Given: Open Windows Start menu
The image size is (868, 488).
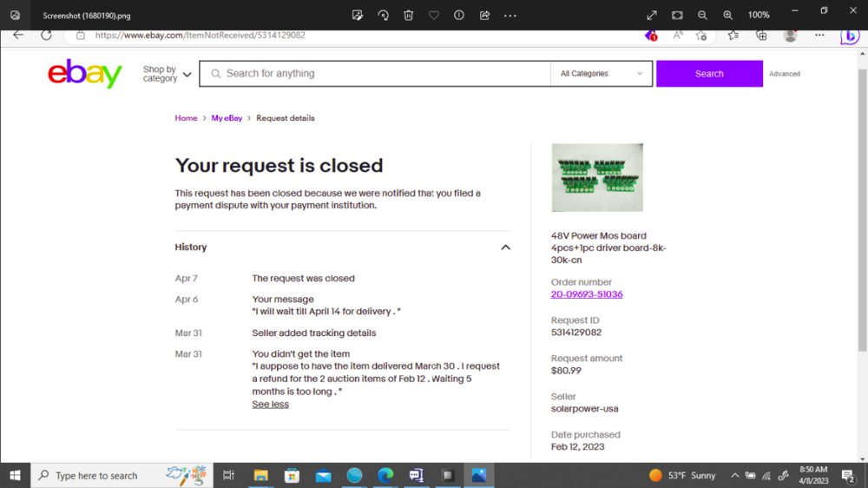Looking at the screenshot, I should click(x=15, y=475).
